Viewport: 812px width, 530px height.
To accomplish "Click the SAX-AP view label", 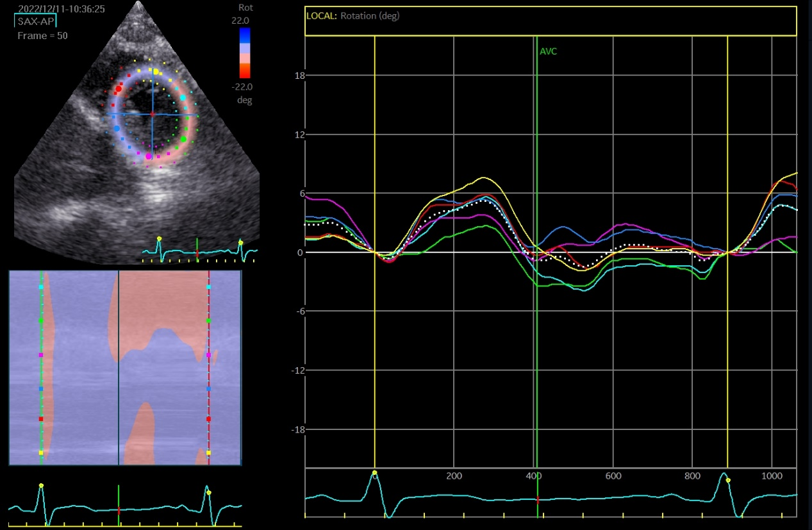I will [x=35, y=21].
